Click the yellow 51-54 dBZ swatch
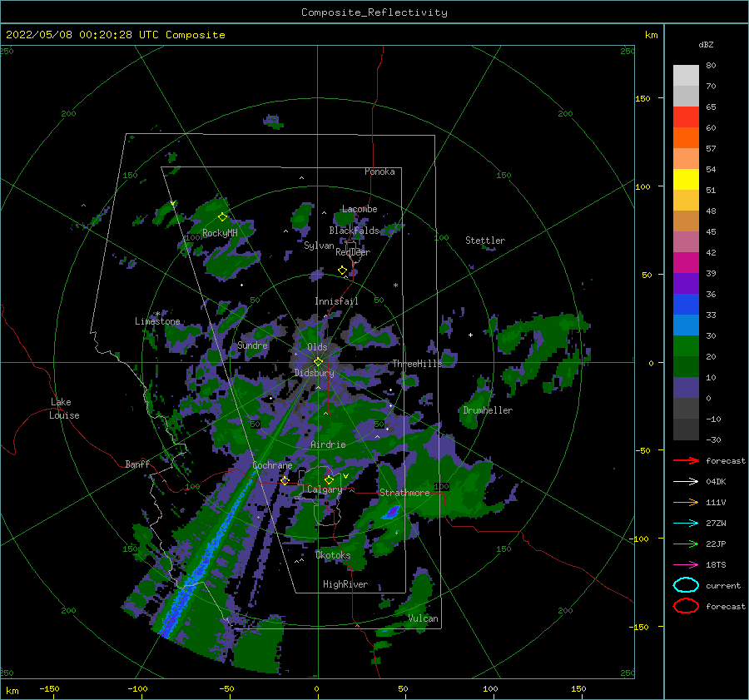Image resolution: width=749 pixels, height=700 pixels. (686, 180)
